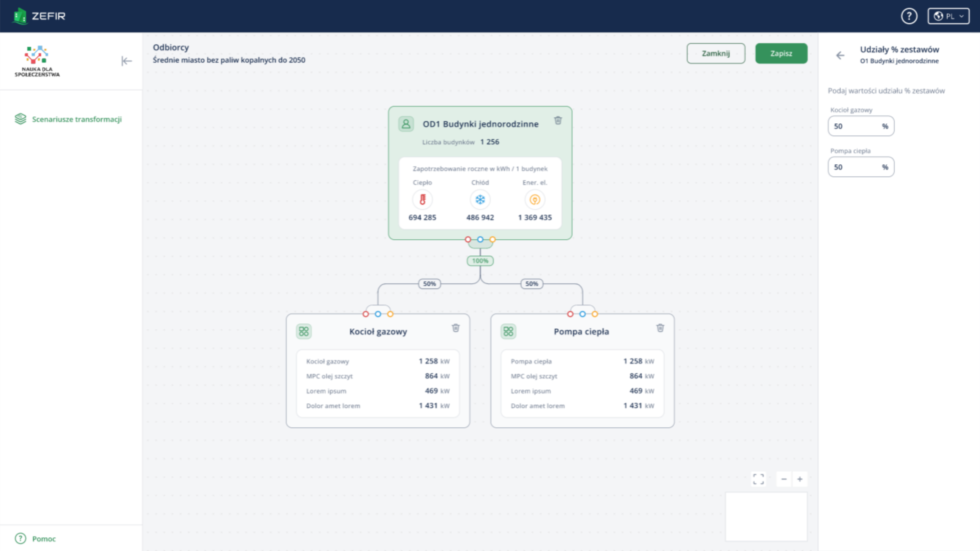Zoom out the canvas with minus button

784,479
